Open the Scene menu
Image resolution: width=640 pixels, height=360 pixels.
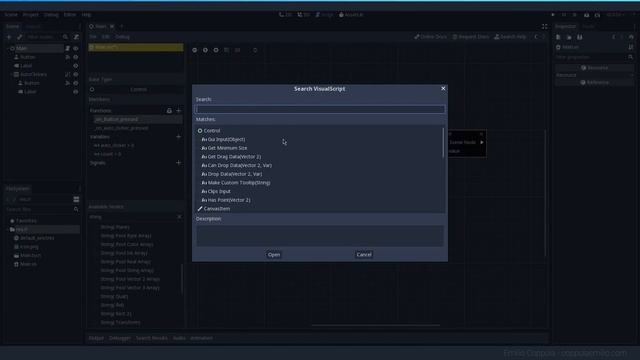[11, 15]
